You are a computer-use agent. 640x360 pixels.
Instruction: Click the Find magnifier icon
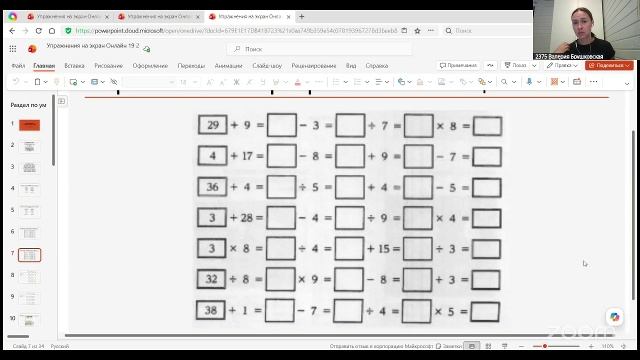point(504,82)
